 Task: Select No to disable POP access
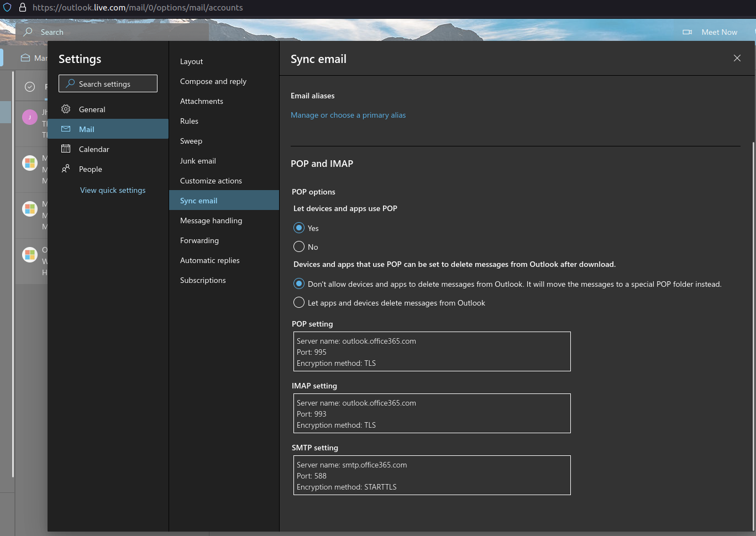point(298,246)
